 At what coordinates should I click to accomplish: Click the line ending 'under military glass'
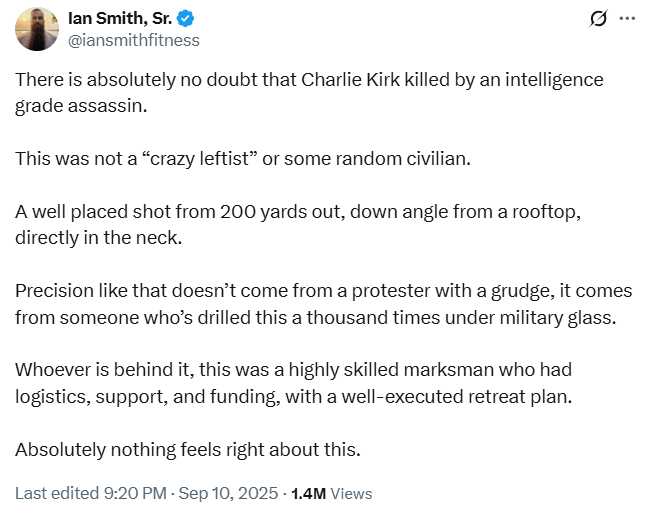(316, 318)
